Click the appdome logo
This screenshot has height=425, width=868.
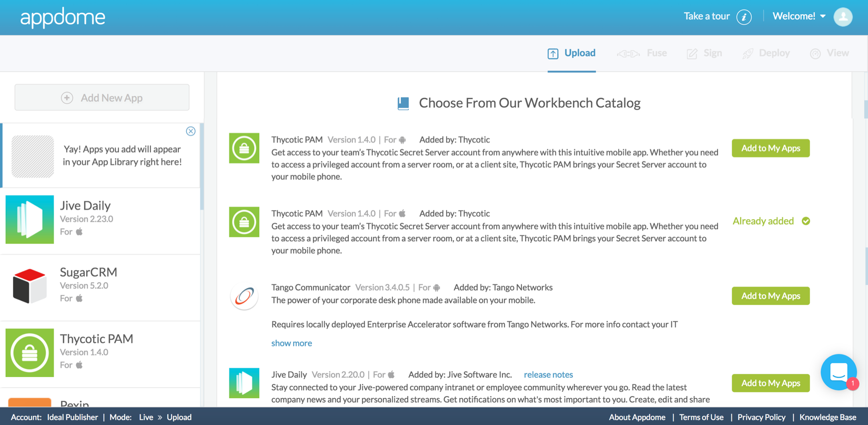click(x=63, y=17)
